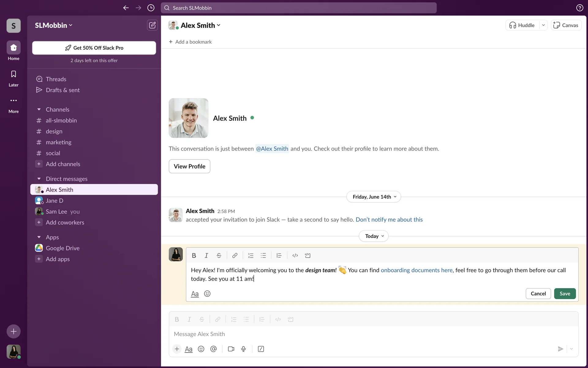588x368 pixels.
Task: Apply strikethrough in the edit toolbar
Action: (219, 255)
